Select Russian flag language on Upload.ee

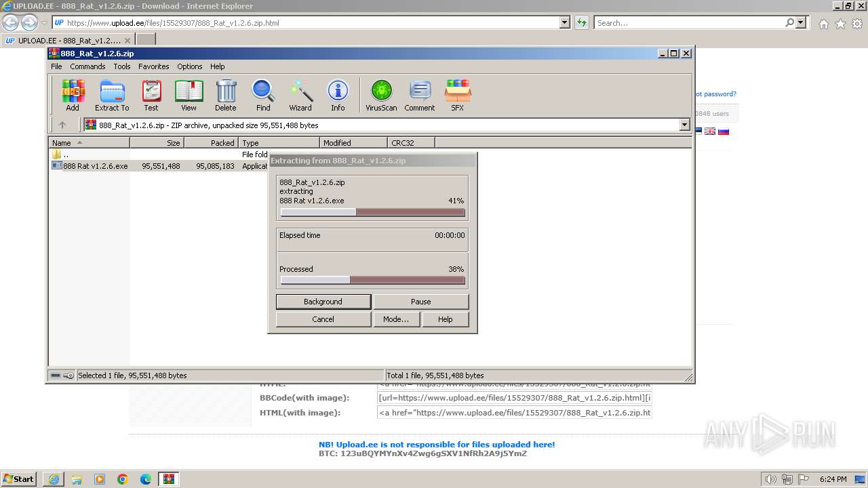724,131
